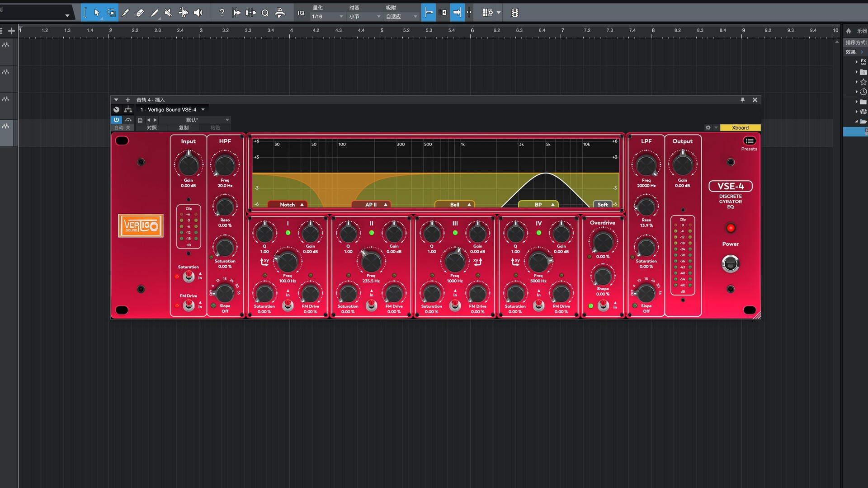
Task: Click the 复制 copy button
Action: (184, 128)
